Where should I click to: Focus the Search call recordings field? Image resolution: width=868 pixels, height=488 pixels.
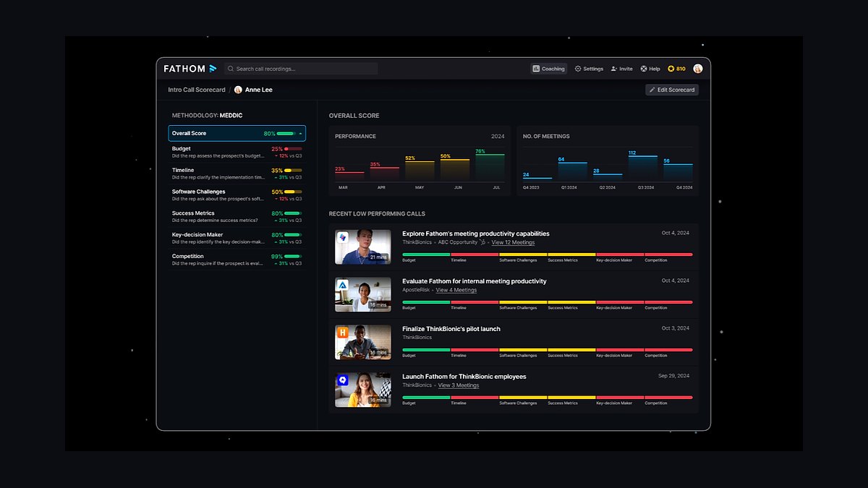300,69
